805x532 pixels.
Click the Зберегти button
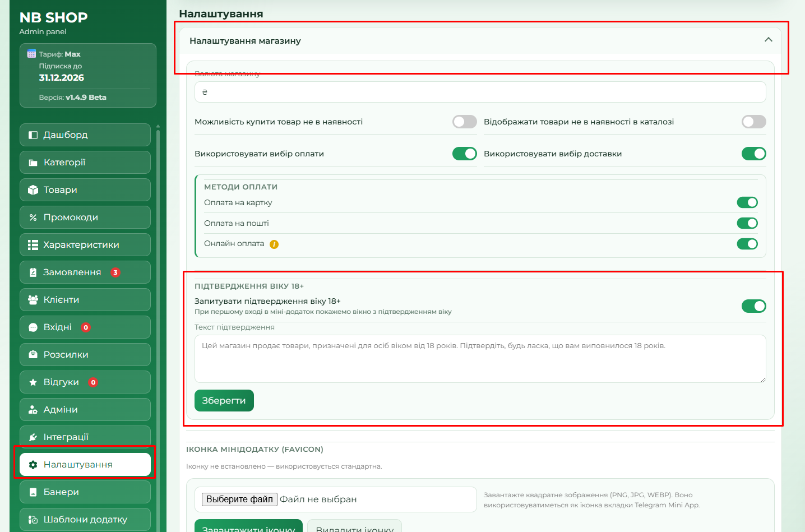pyautogui.click(x=224, y=400)
